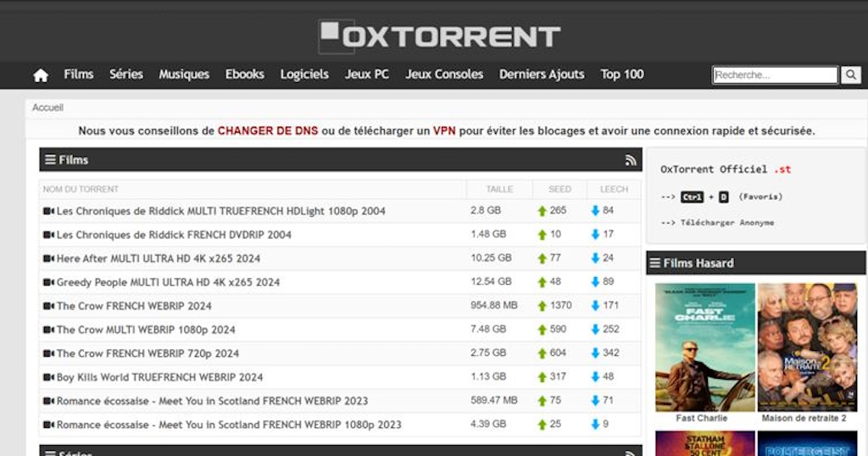868x456 pixels.
Task: Click the 12.54 GB size cell
Action: (491, 281)
